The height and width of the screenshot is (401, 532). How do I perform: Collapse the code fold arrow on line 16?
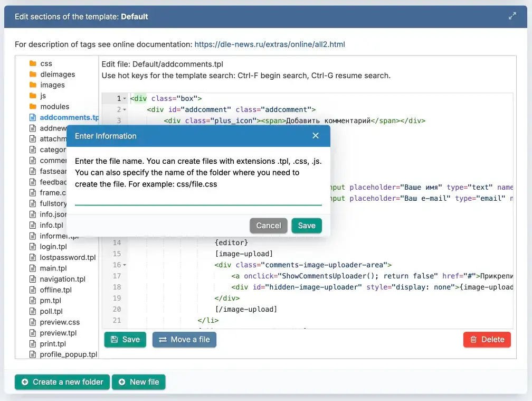tap(125, 265)
